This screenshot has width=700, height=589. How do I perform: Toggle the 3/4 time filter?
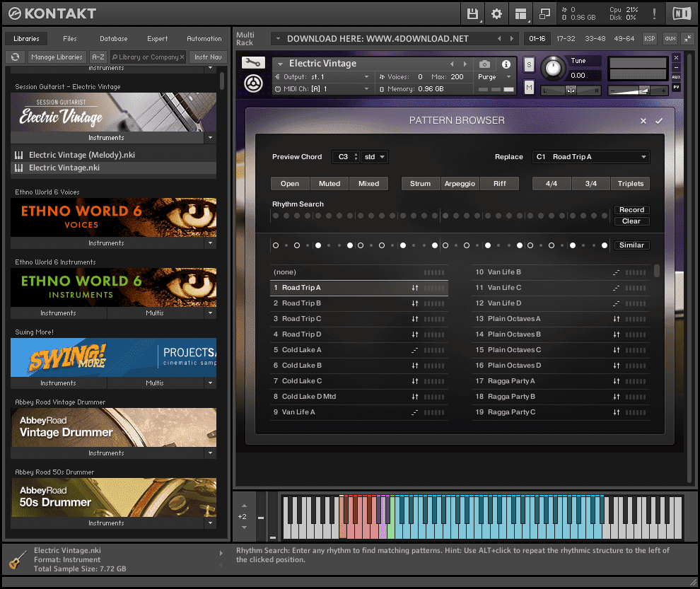pos(591,184)
